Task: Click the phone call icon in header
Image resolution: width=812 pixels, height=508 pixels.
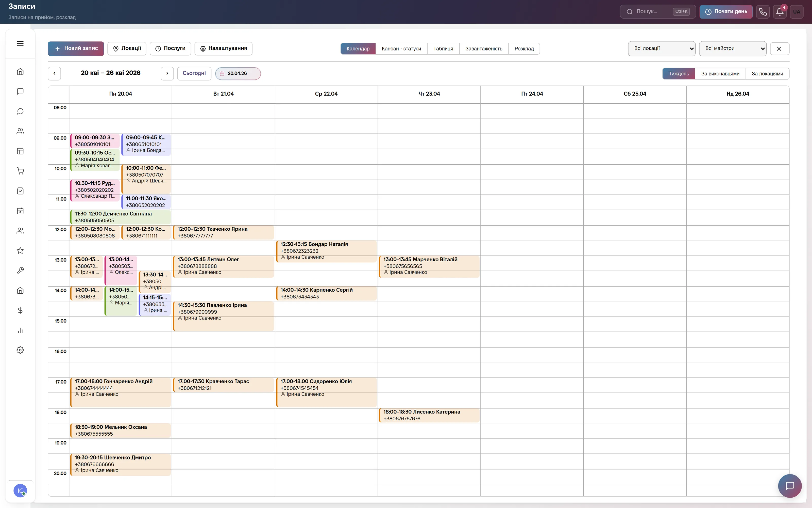Action: pyautogui.click(x=763, y=12)
